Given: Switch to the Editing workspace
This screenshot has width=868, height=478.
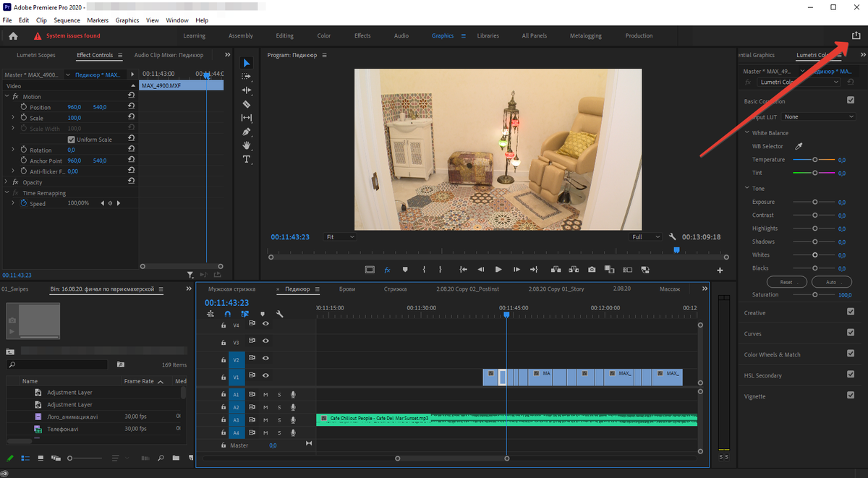Looking at the screenshot, I should point(285,35).
